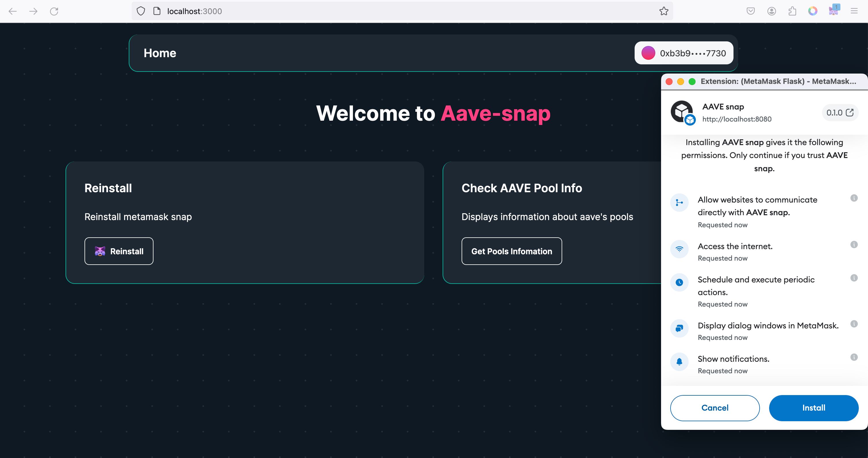Close the MetaMask Flask extension window
This screenshot has height=458, width=868.
(x=669, y=82)
